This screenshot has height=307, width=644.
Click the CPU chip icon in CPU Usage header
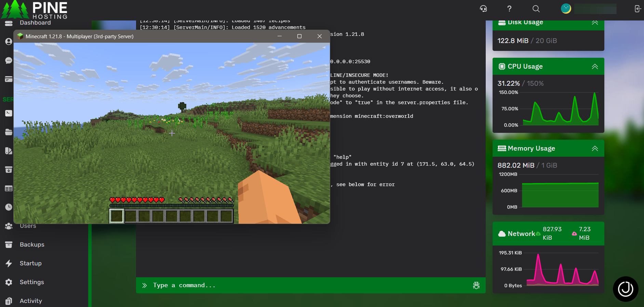coord(502,67)
